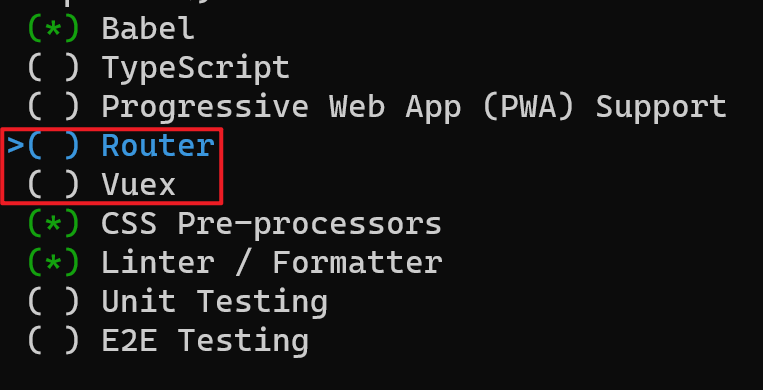763x390 pixels.
Task: Uncheck the CSS Pre-processors green checkbox
Action: tap(54, 224)
